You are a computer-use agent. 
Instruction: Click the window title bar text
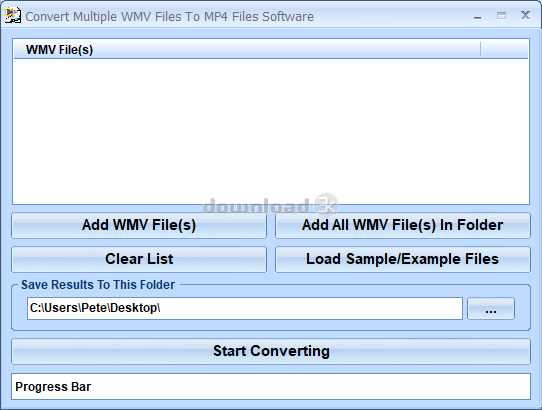(x=169, y=17)
